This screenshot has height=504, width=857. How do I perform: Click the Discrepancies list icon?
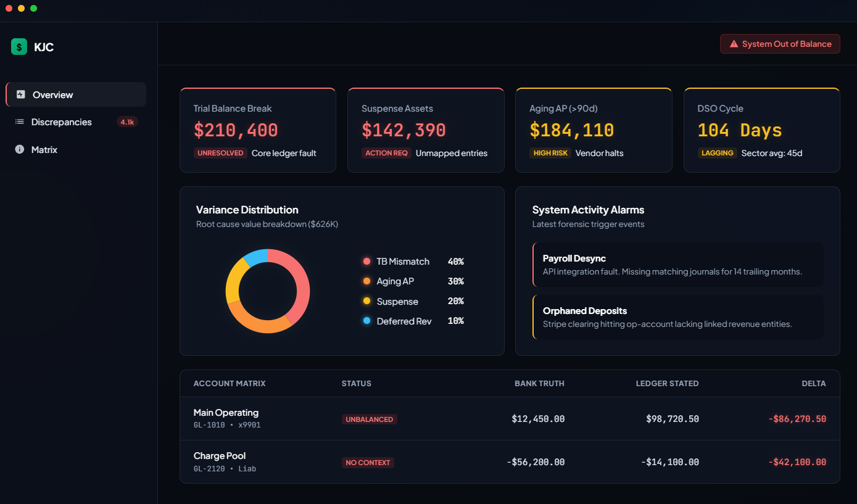20,122
